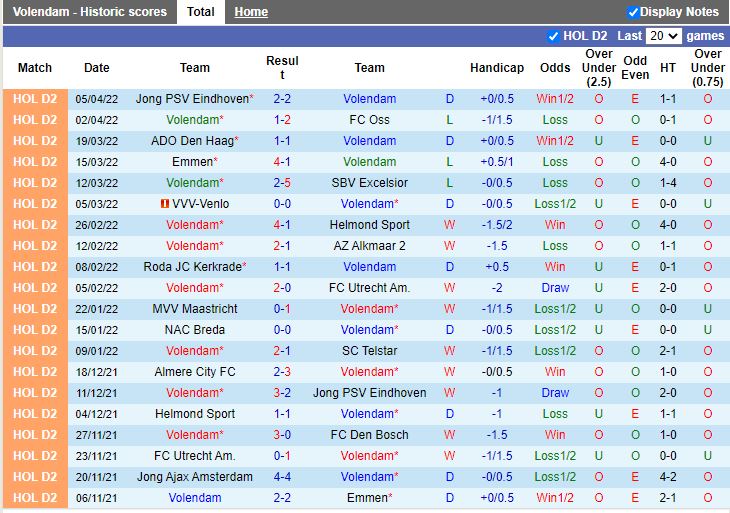
Task: Open MVV Maastricht team link
Action: [195, 309]
